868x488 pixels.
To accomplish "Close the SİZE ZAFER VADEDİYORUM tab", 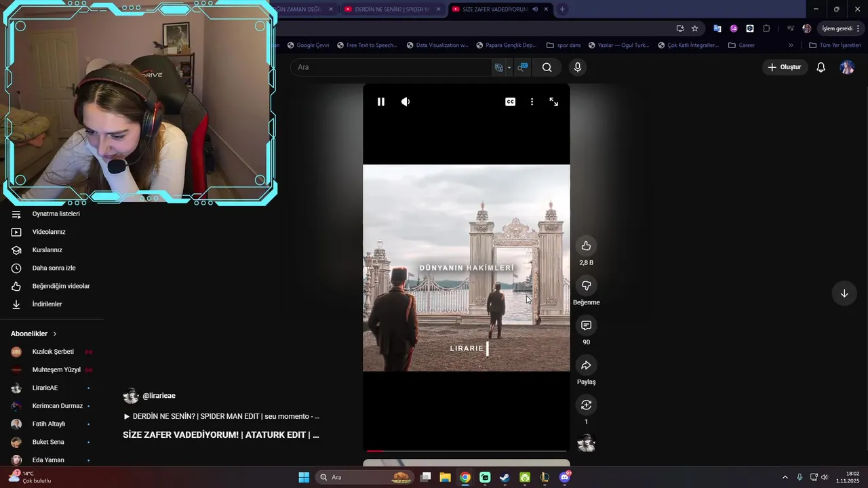I will 546,9.
